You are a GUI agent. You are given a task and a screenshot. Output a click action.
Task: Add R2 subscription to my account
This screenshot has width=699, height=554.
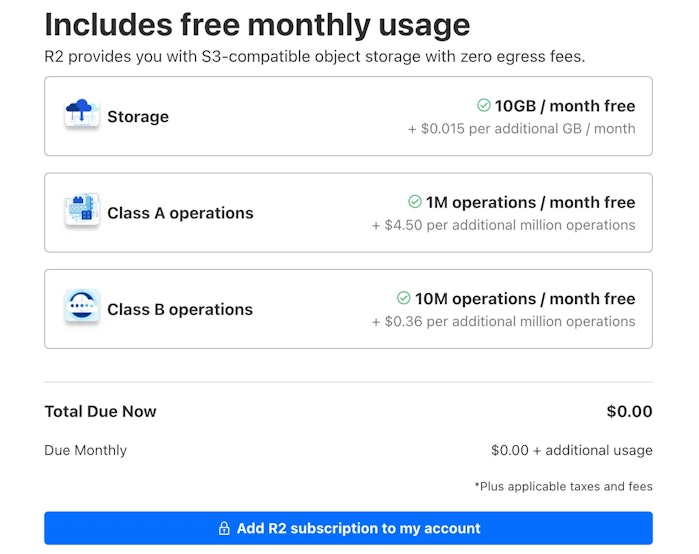348,528
